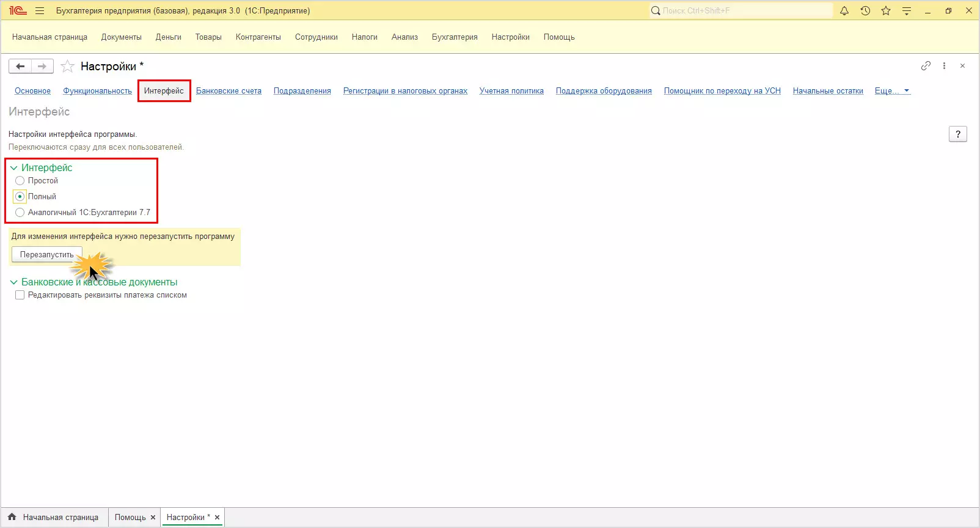Open favorites star in title bar
This screenshot has width=980, height=528.
[886, 10]
